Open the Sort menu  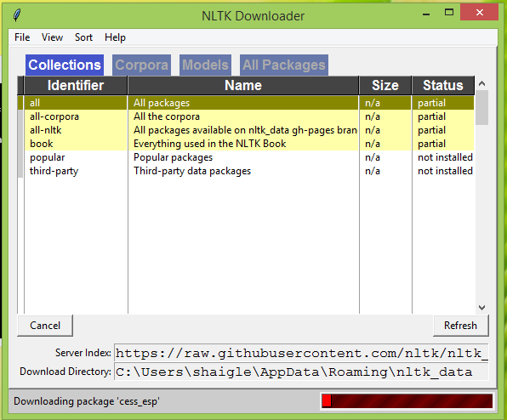(x=83, y=37)
